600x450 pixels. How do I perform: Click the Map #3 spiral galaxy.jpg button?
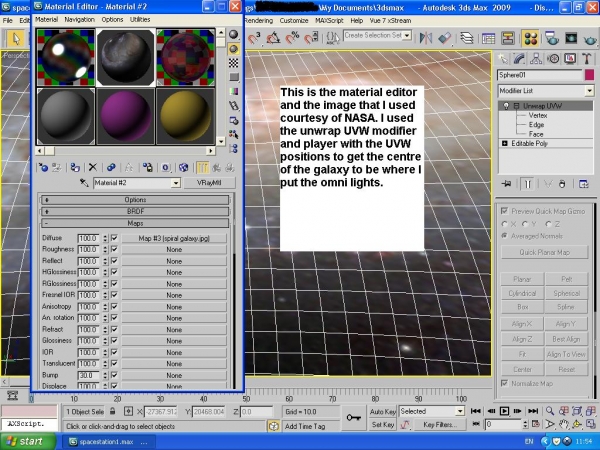174,238
